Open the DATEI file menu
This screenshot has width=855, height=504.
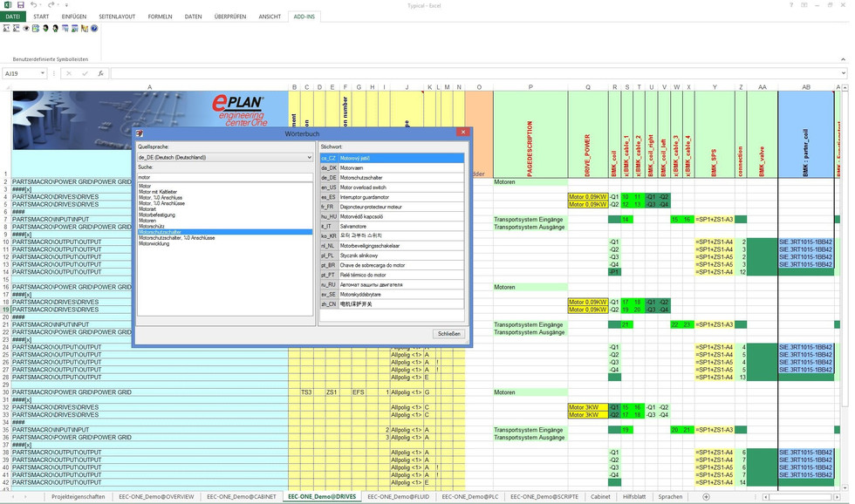(x=12, y=17)
